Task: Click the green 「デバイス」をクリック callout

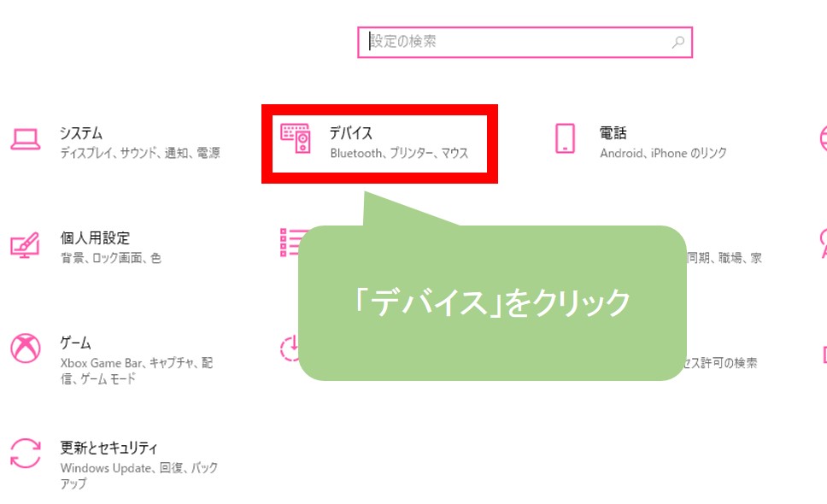Action: (492, 302)
